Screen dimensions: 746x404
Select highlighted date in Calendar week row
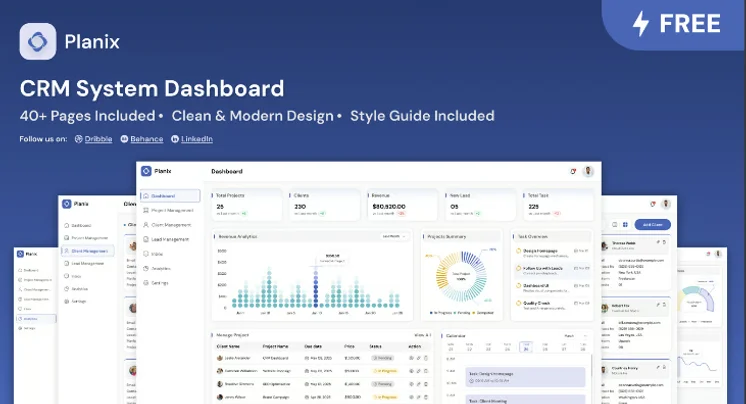[x=526, y=347]
